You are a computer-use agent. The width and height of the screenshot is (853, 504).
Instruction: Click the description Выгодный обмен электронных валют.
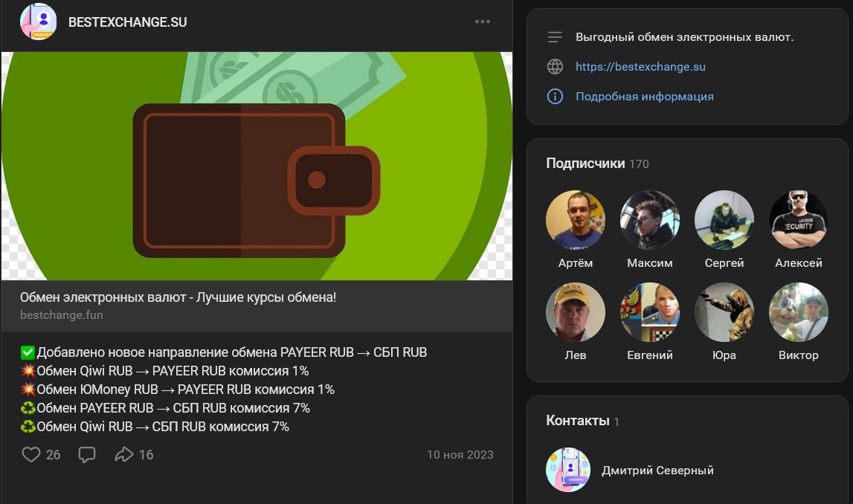[x=684, y=37]
